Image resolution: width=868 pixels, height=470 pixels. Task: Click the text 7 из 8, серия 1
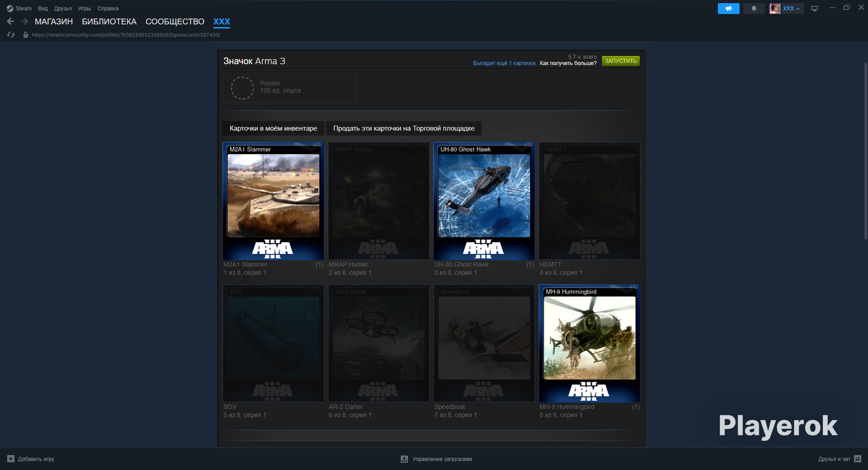[x=455, y=415]
